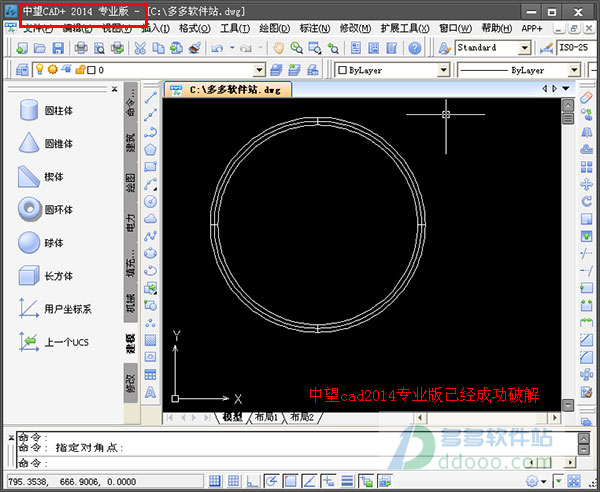Image resolution: width=600 pixels, height=492 pixels.
Task: Open the 标注(N) menu
Action: point(315,28)
